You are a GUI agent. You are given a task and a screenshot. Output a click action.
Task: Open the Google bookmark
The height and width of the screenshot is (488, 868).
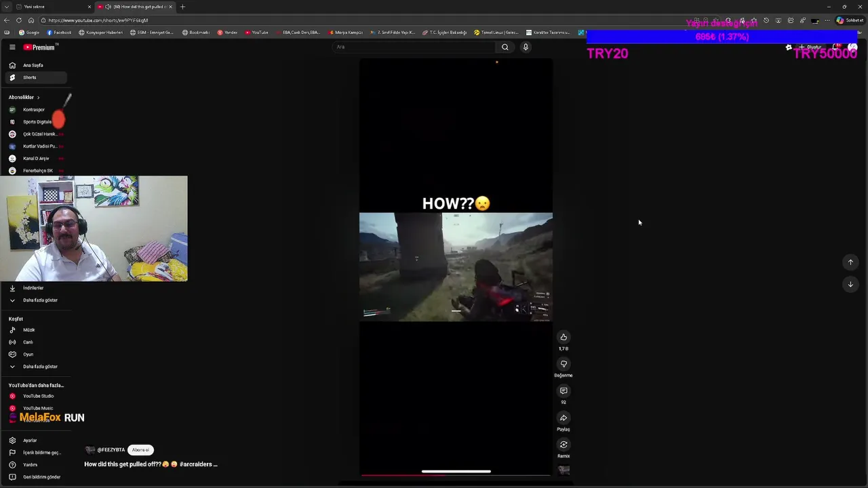(x=29, y=33)
